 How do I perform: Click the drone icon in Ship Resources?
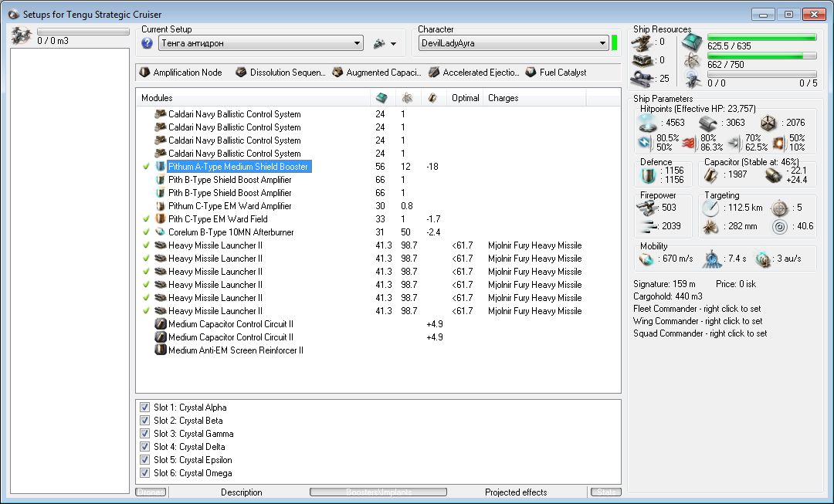tap(692, 79)
